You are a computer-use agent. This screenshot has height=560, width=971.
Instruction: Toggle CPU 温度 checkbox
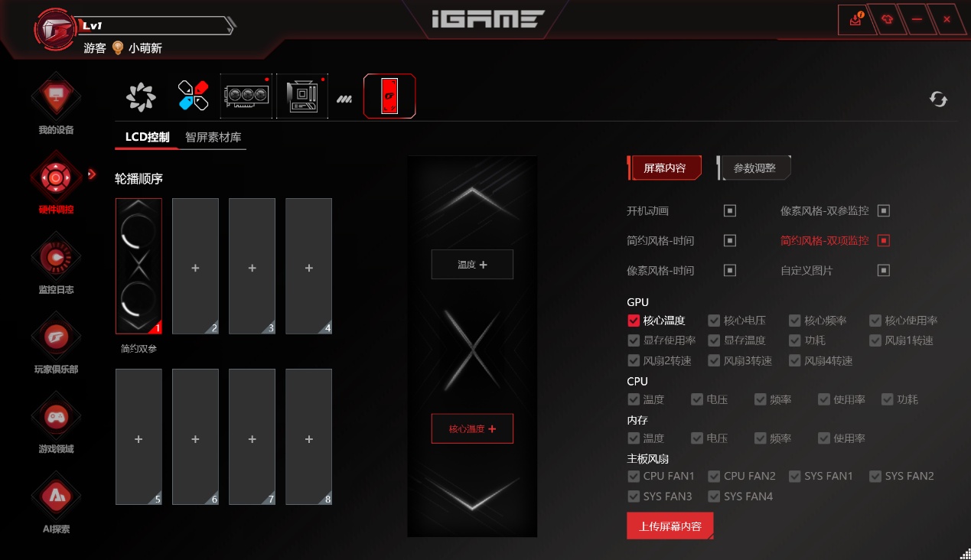click(x=634, y=399)
